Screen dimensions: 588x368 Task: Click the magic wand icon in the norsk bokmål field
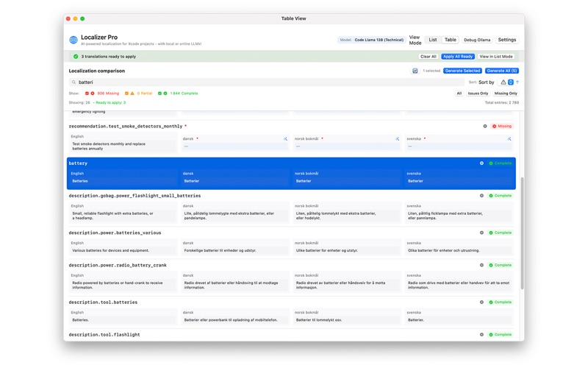pyautogui.click(x=397, y=139)
